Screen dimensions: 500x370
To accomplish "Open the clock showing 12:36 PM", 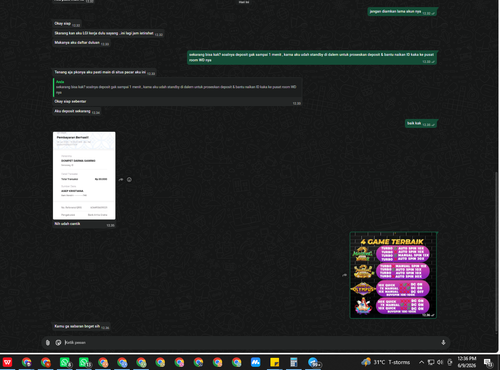I will [467, 362].
